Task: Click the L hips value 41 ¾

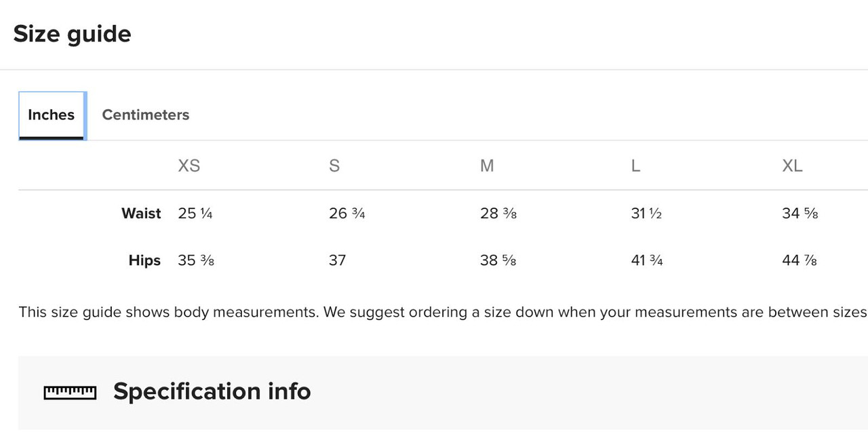Action: (647, 260)
